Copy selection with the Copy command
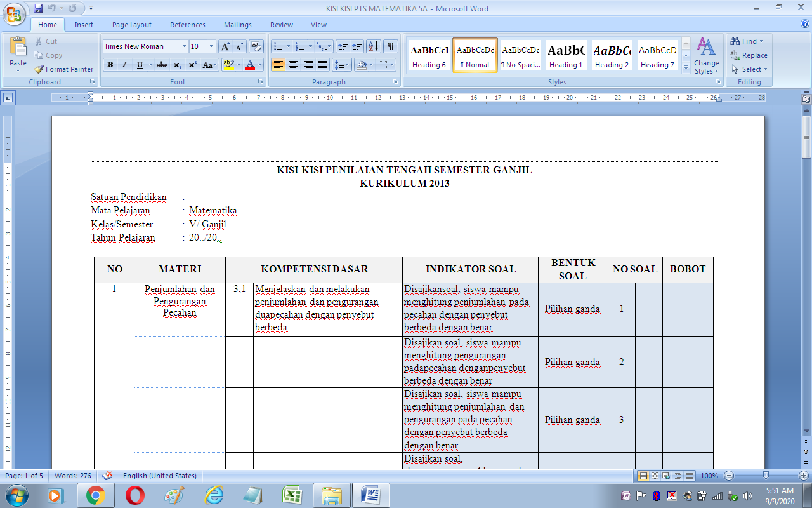Viewport: 812px width, 508px height. [48, 55]
